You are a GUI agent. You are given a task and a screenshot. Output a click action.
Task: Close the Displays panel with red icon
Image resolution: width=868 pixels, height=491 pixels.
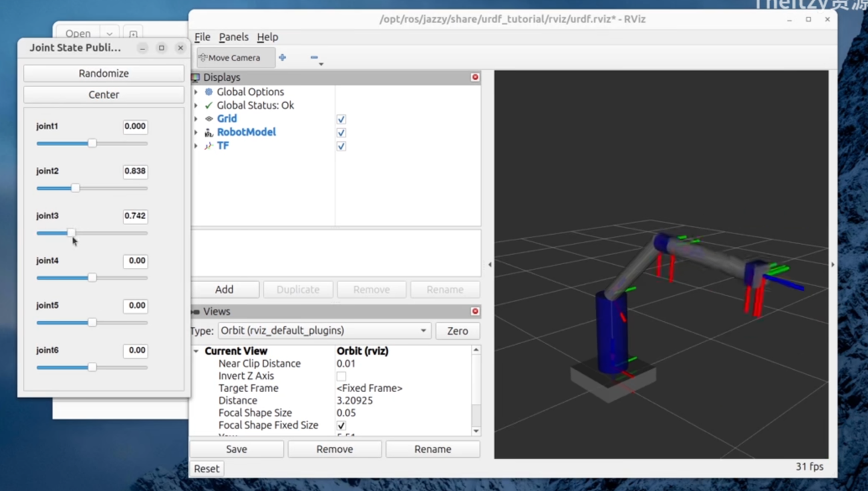[x=475, y=77]
